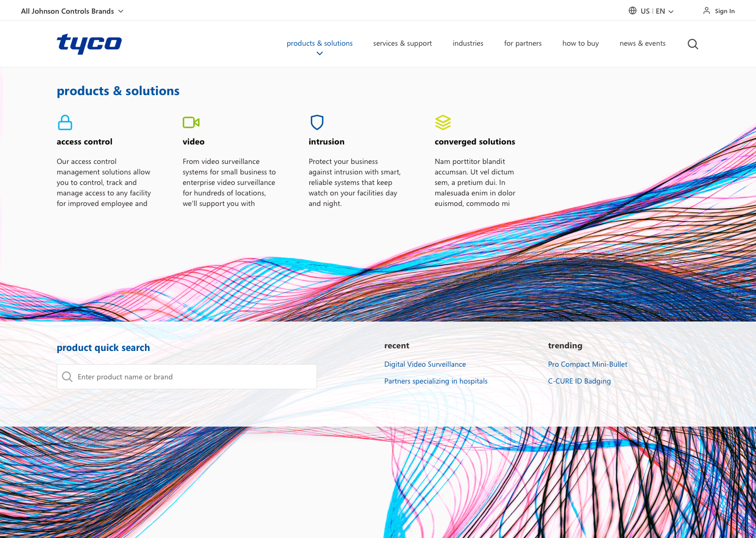Open the news & events menu
This screenshot has height=538, width=756.
coord(643,43)
